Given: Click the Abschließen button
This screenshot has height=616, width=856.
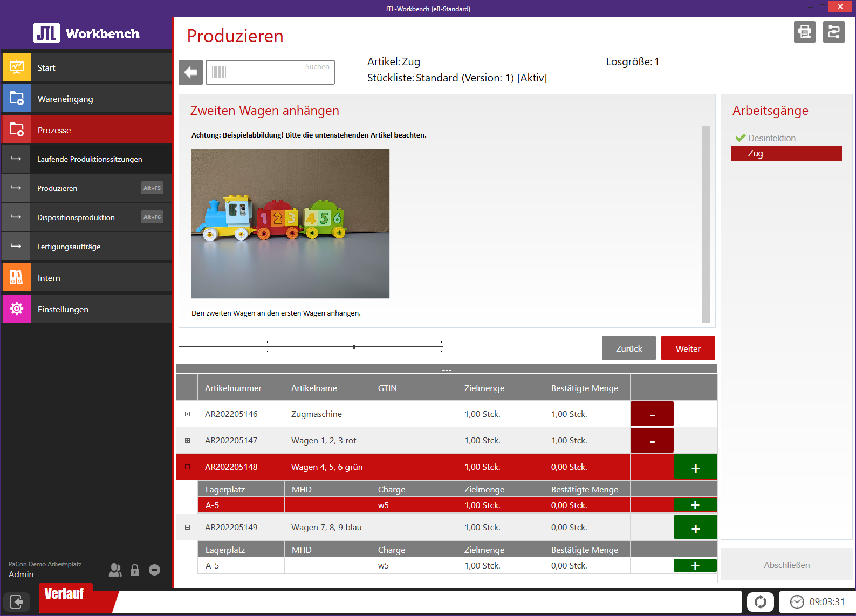Looking at the screenshot, I should (x=786, y=565).
